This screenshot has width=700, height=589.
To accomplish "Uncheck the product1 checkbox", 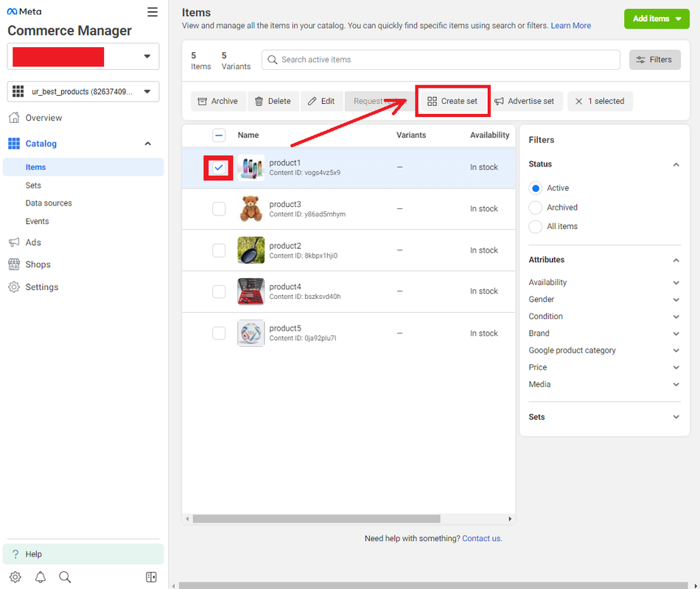I will pyautogui.click(x=219, y=168).
